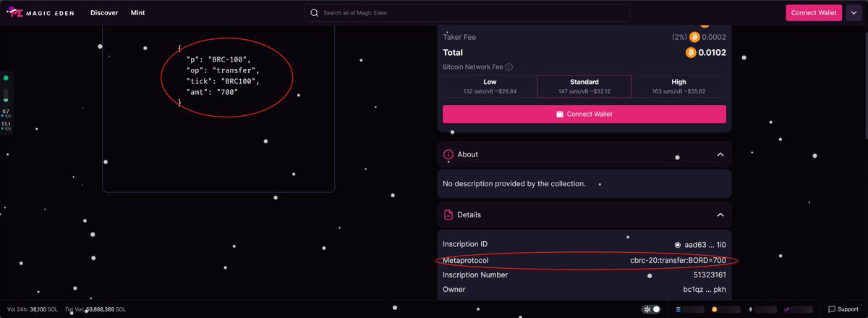The width and height of the screenshot is (868, 318).
Task: Click the 13.1 K/s download readout in the side widget
Action: click(6, 125)
